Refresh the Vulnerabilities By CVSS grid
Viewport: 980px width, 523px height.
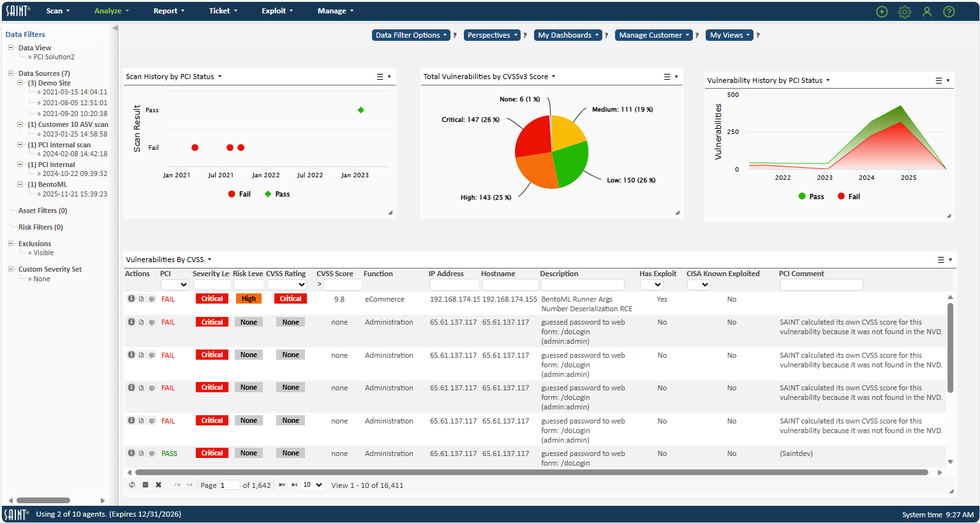pos(132,485)
